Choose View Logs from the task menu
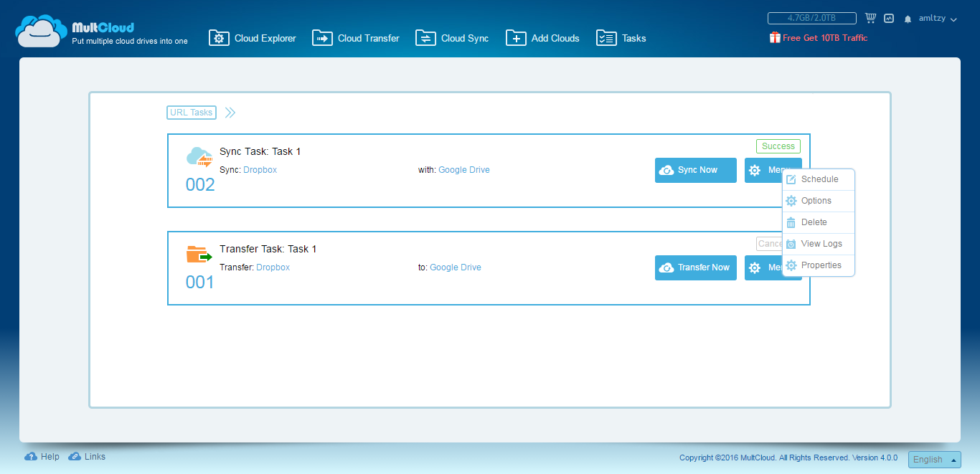Viewport: 980px width, 474px height. click(819, 244)
